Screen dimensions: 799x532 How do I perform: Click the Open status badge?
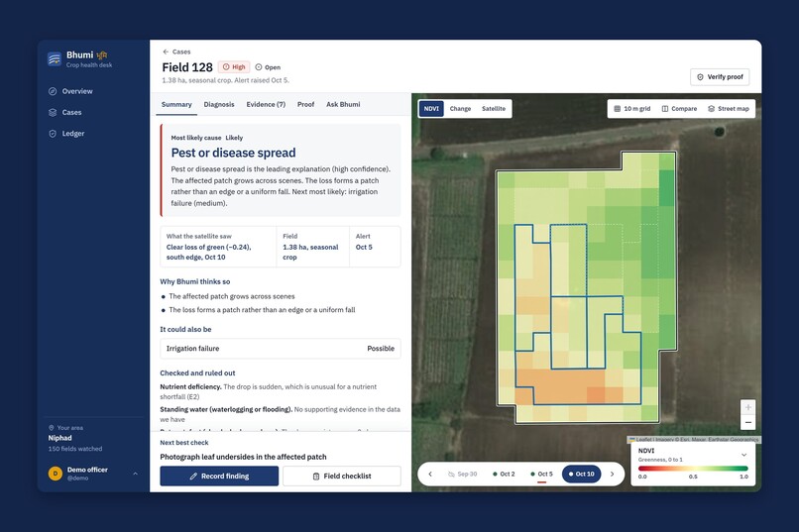click(268, 67)
